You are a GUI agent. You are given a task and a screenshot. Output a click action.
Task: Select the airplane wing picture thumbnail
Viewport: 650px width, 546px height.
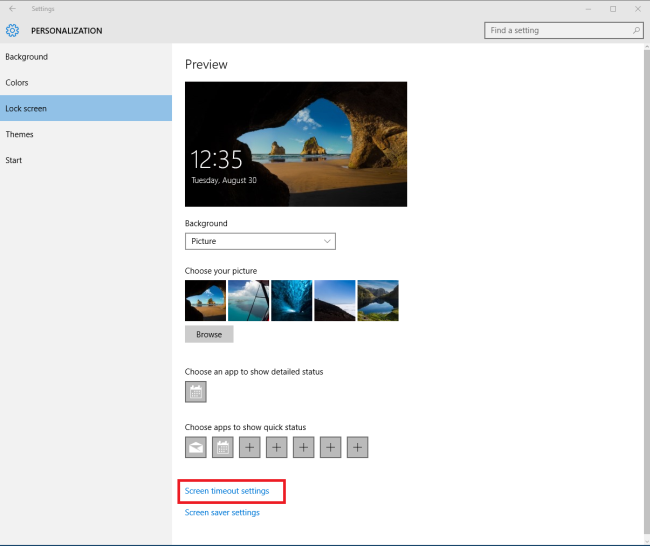point(249,301)
